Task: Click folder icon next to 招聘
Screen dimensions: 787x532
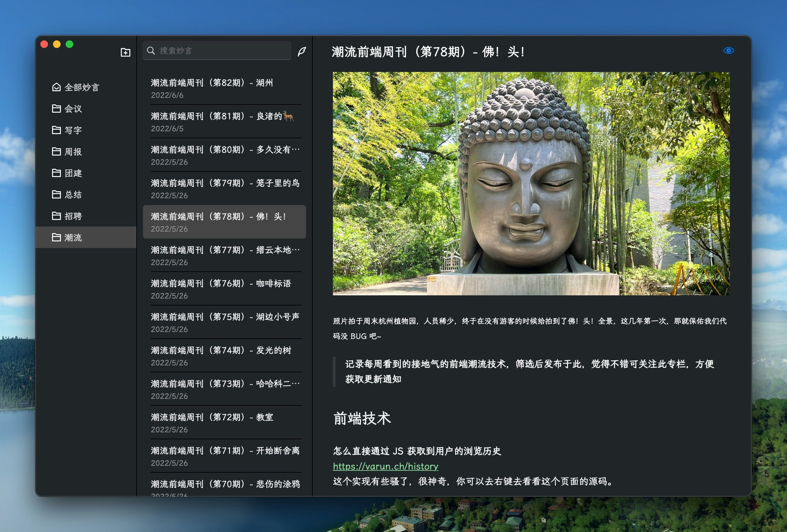Action: tap(56, 216)
